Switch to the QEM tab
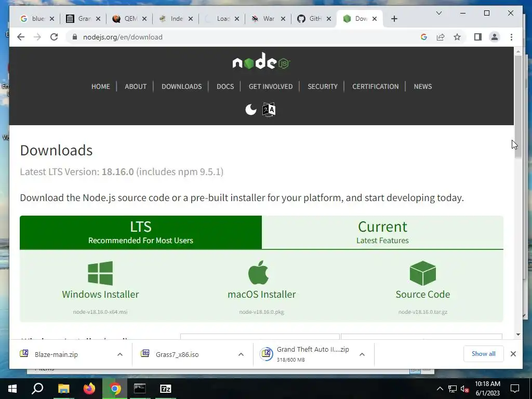 126,19
